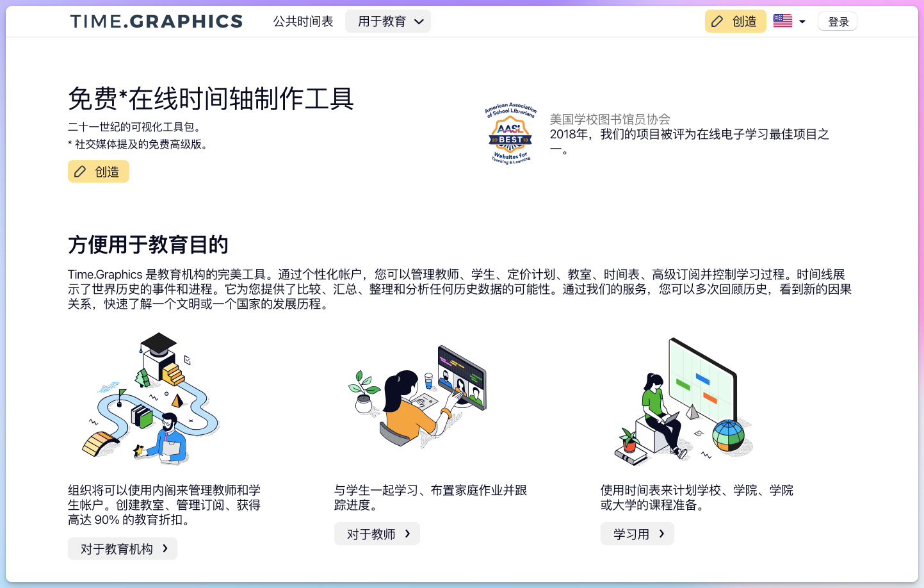This screenshot has width=924, height=588.
Task: Click the TIME.GRAPHICS logo
Action: point(156,21)
